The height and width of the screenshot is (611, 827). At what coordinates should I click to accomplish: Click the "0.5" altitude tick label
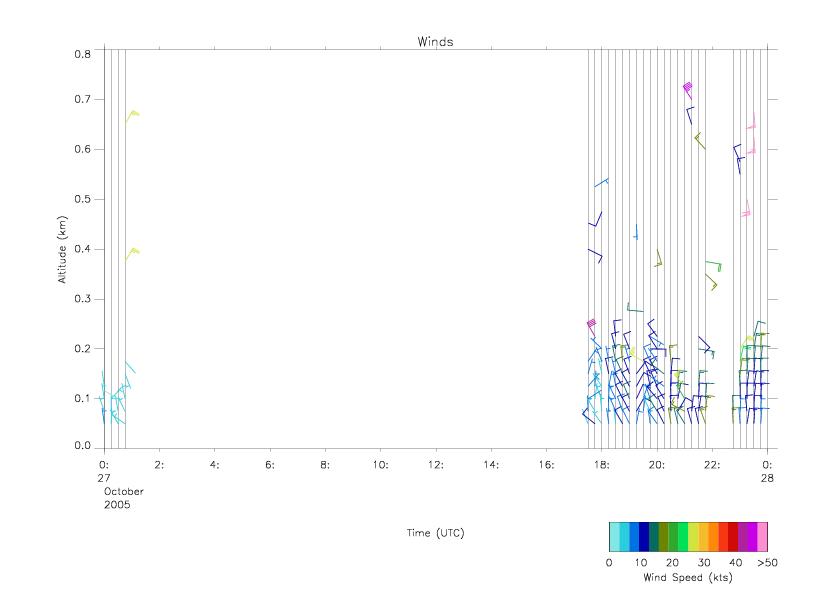coord(82,199)
